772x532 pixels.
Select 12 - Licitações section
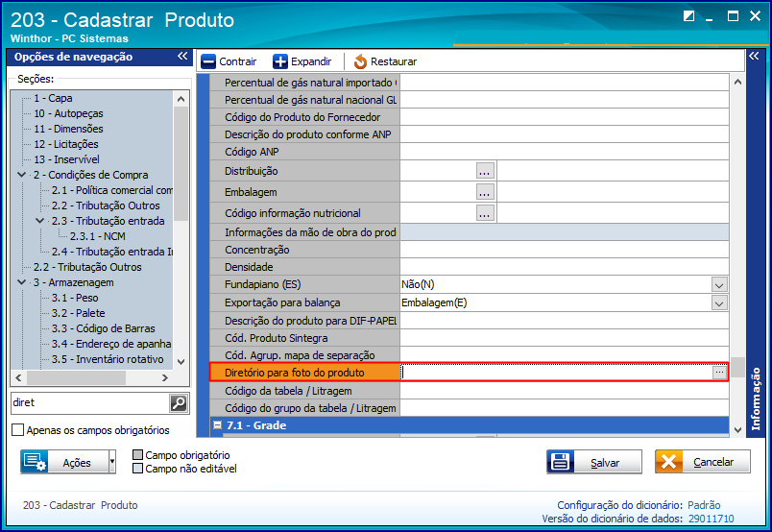coord(66,144)
